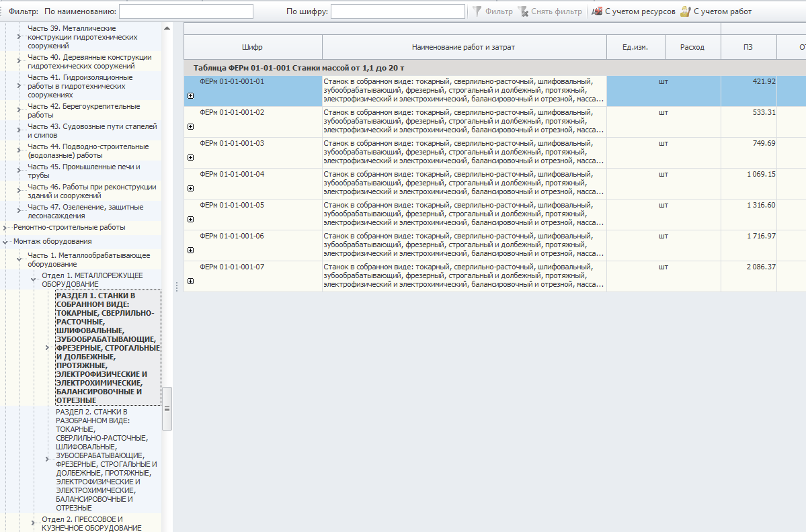Select Ремонтно-строительные работы tree item
Image resolution: width=806 pixels, height=532 pixels.
(x=69, y=228)
